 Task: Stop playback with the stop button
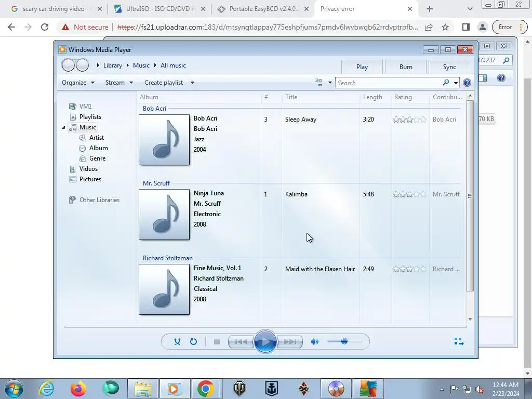coord(217,342)
